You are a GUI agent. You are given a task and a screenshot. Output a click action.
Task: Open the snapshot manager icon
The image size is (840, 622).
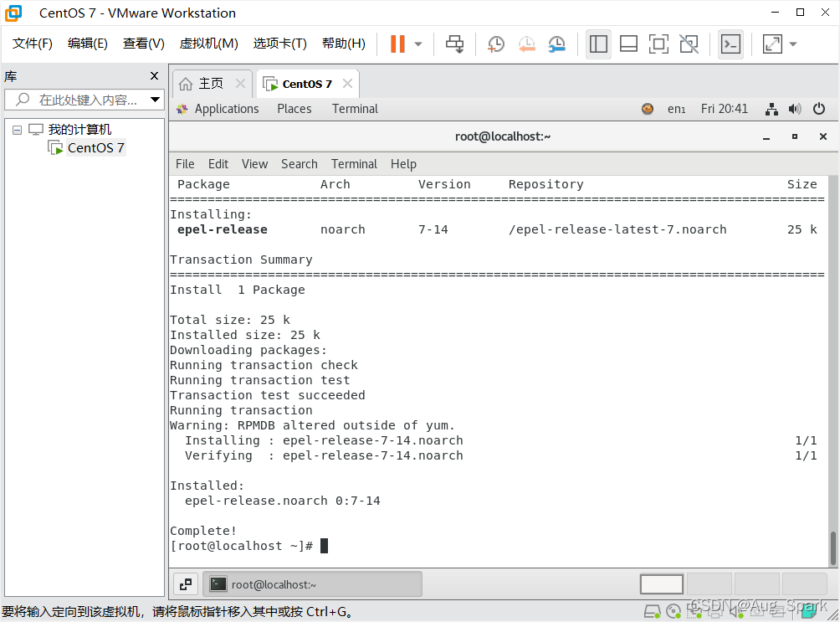[557, 44]
